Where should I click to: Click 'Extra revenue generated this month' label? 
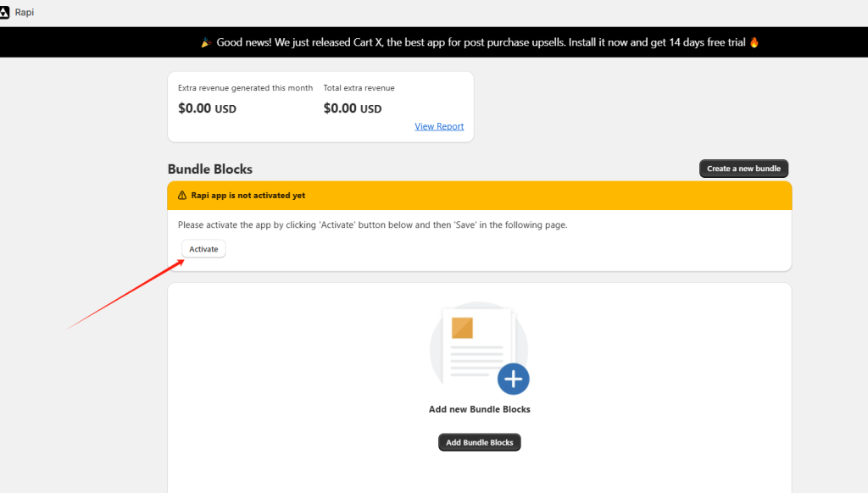[245, 88]
